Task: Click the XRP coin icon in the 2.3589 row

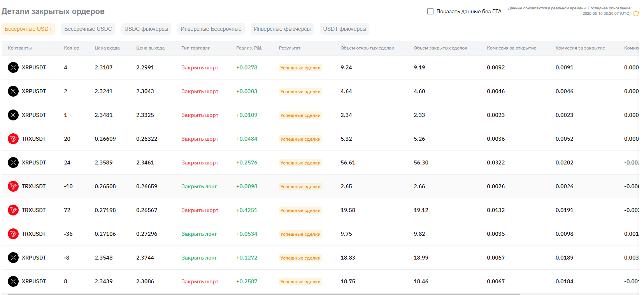Action: 13,163
